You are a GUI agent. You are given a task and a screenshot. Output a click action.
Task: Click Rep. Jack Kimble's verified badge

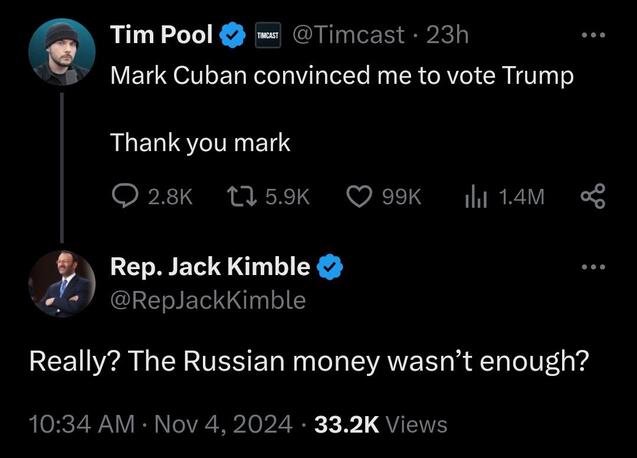[331, 267]
